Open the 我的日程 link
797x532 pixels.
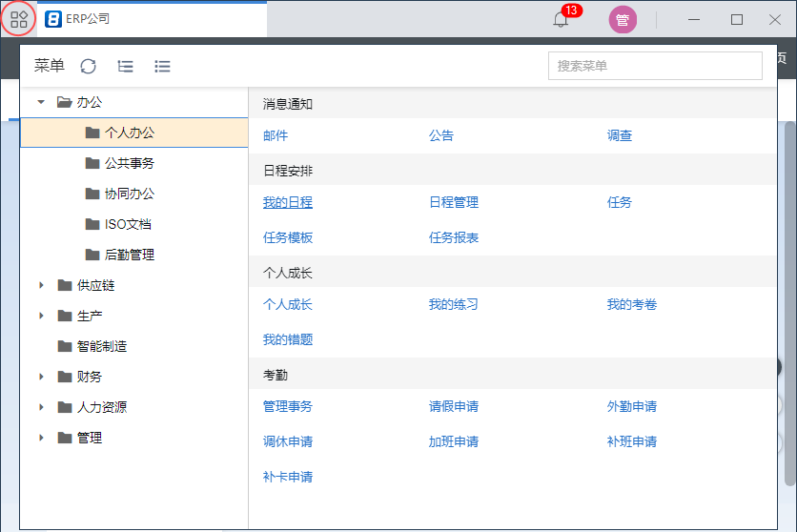click(x=287, y=202)
